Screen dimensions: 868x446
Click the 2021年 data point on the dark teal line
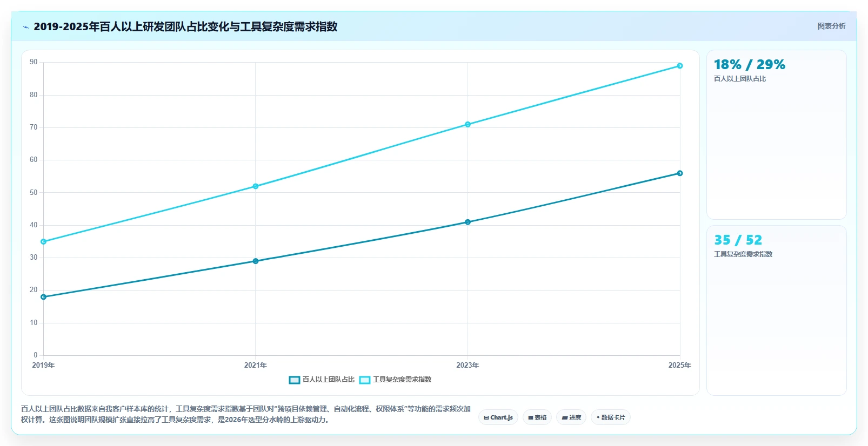(x=256, y=261)
